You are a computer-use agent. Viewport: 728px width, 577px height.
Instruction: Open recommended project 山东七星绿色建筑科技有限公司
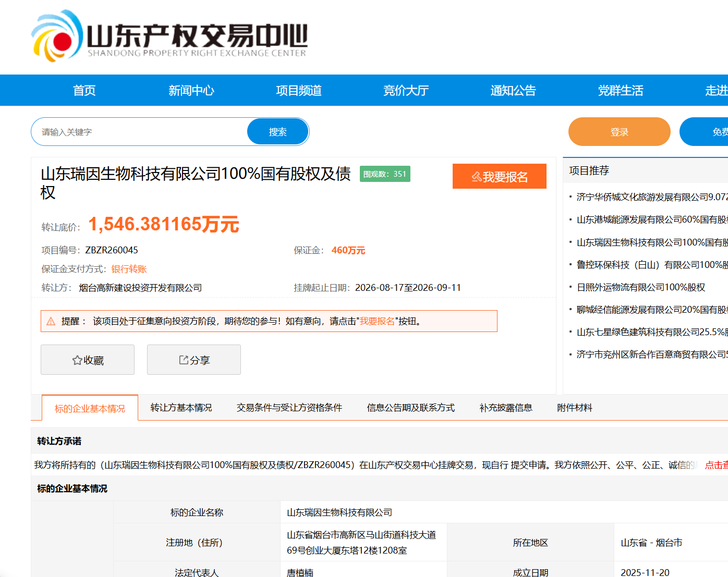[x=652, y=332]
